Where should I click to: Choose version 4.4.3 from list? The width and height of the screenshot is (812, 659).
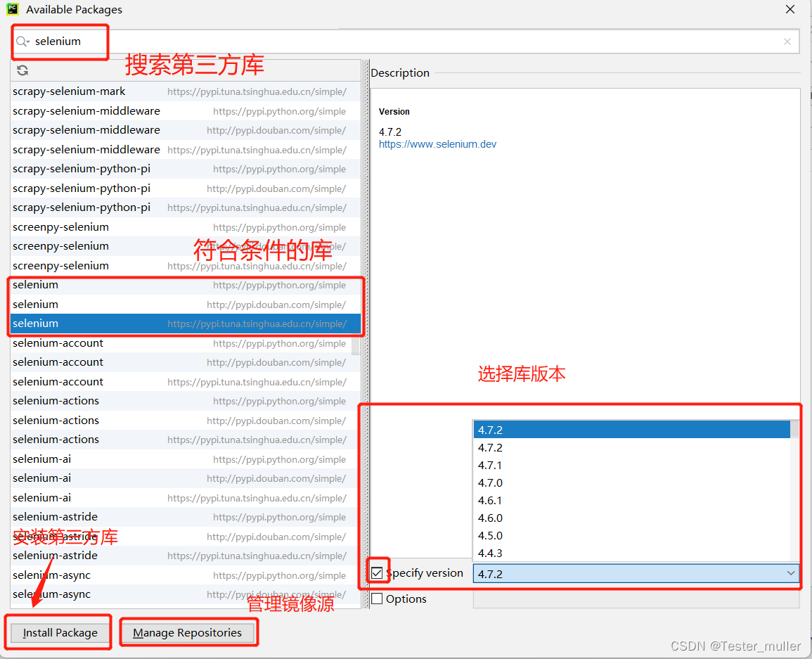pos(631,553)
